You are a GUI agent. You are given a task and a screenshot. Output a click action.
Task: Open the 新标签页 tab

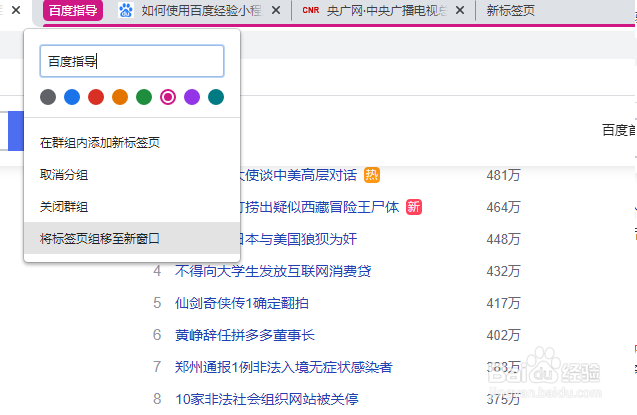click(x=511, y=11)
